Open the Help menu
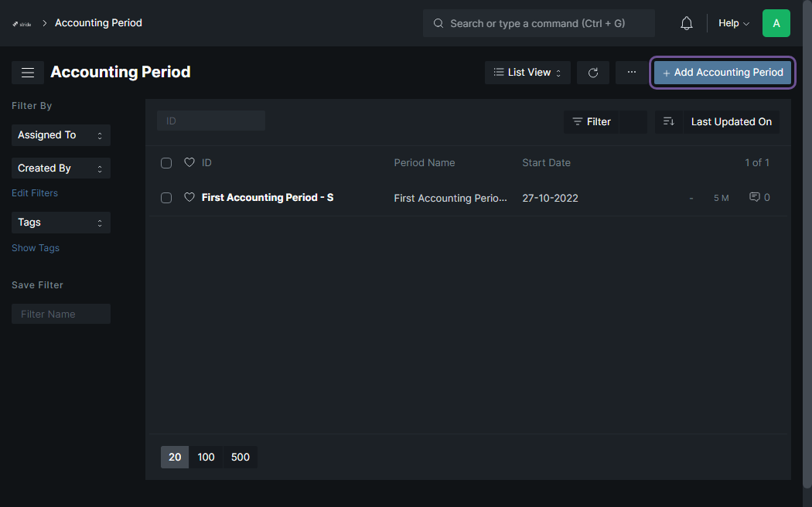Screen dimensions: 812x507 point(734,23)
